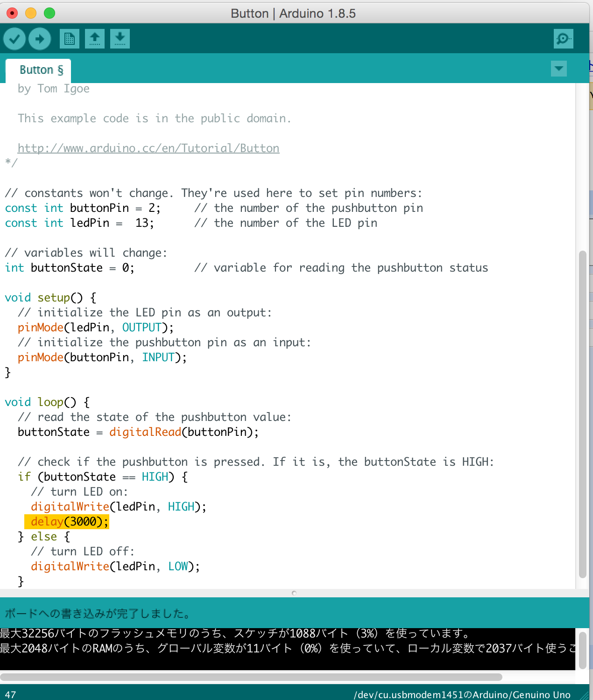The width and height of the screenshot is (593, 700).
Task: Click the line number 47 in status bar
Action: pyautogui.click(x=10, y=694)
